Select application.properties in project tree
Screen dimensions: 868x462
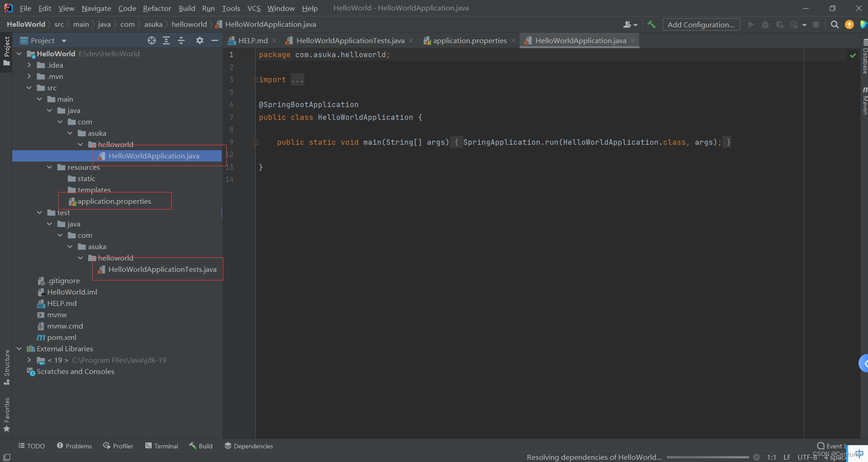click(x=109, y=201)
